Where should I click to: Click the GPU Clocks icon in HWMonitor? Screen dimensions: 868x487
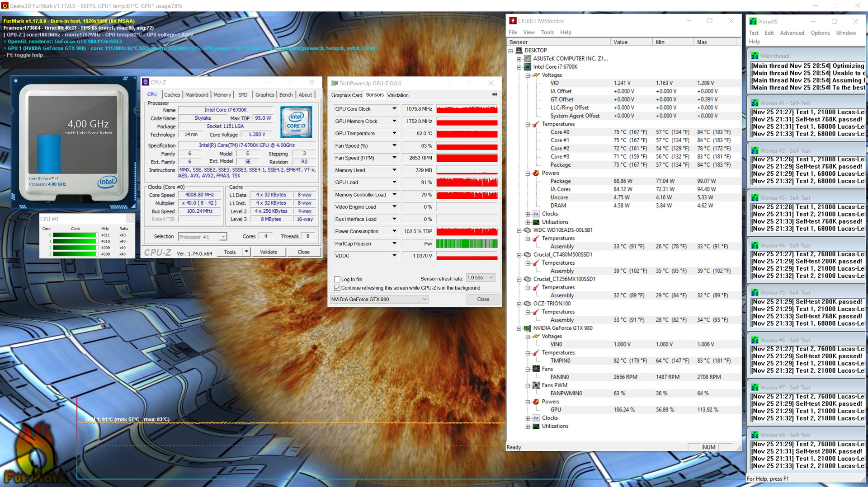click(x=536, y=418)
